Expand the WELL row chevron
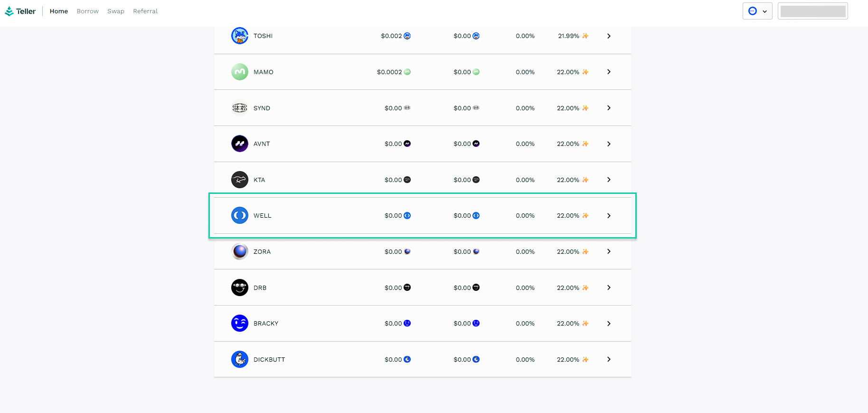868x413 pixels. pyautogui.click(x=609, y=216)
